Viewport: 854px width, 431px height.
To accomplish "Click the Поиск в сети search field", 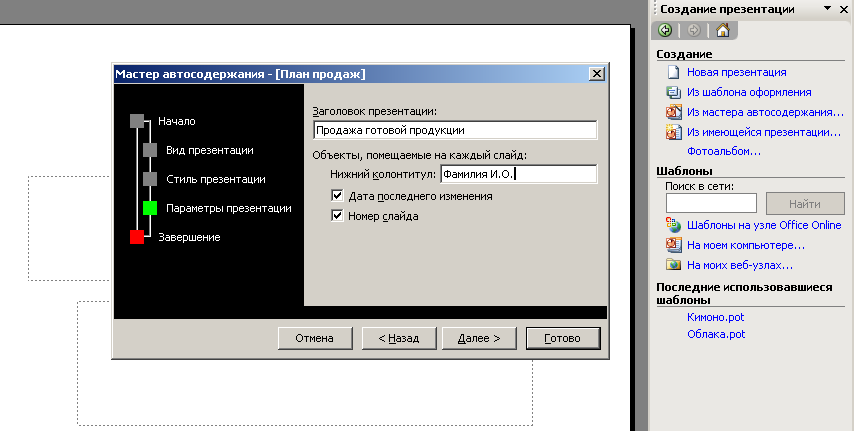I will (x=711, y=203).
